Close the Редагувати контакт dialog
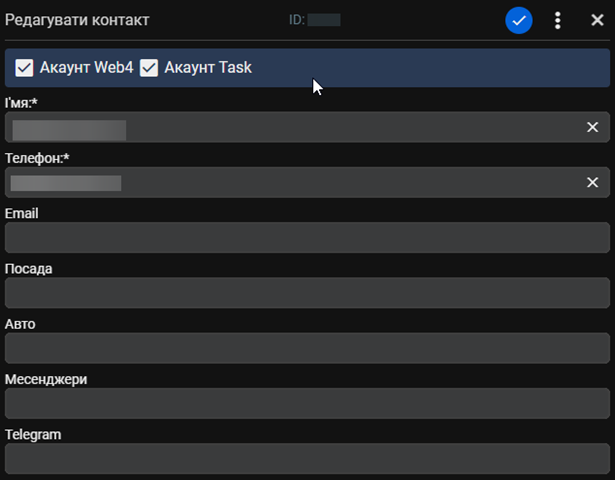615x480 pixels. pos(597,20)
